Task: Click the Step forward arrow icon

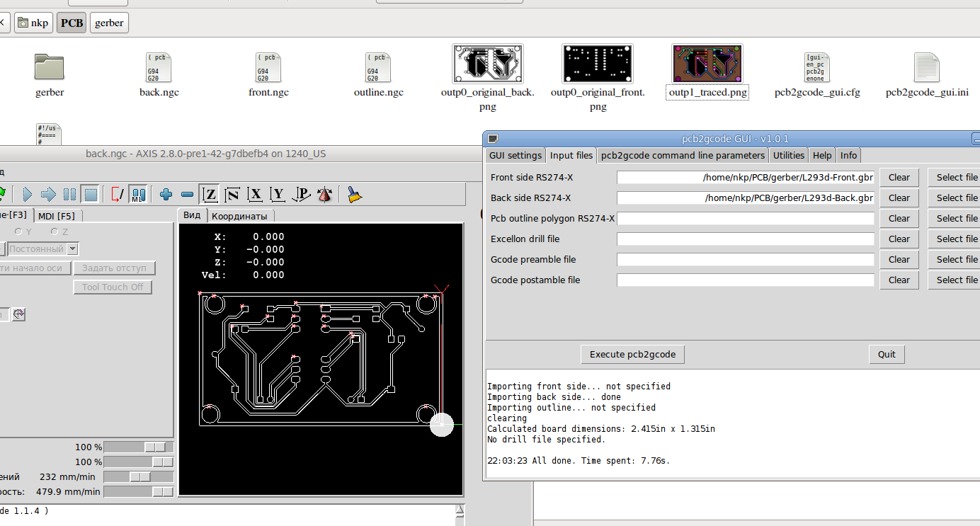Action: click(48, 194)
